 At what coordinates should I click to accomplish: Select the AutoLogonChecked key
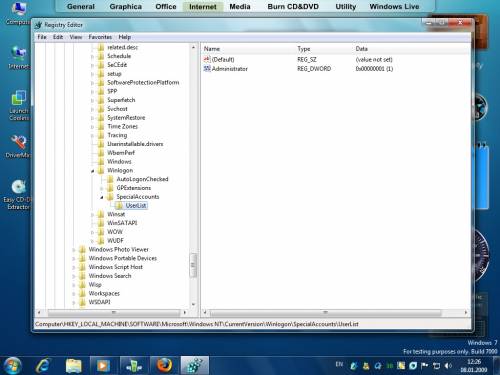142,179
